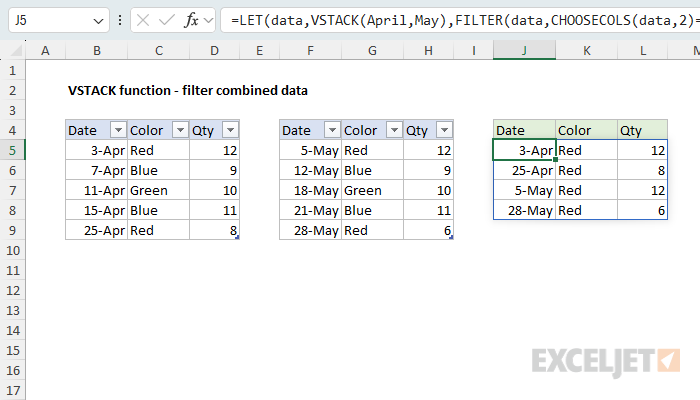Select column A header
This screenshot has height=400, width=700.
tap(46, 50)
